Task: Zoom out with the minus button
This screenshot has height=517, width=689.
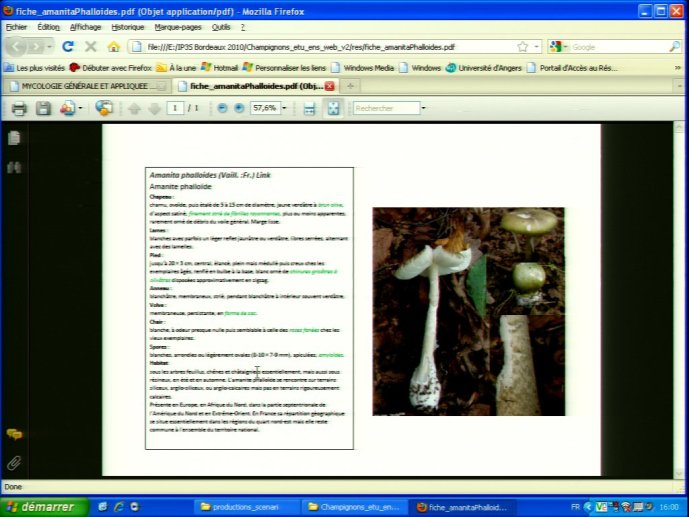Action: tap(222, 108)
